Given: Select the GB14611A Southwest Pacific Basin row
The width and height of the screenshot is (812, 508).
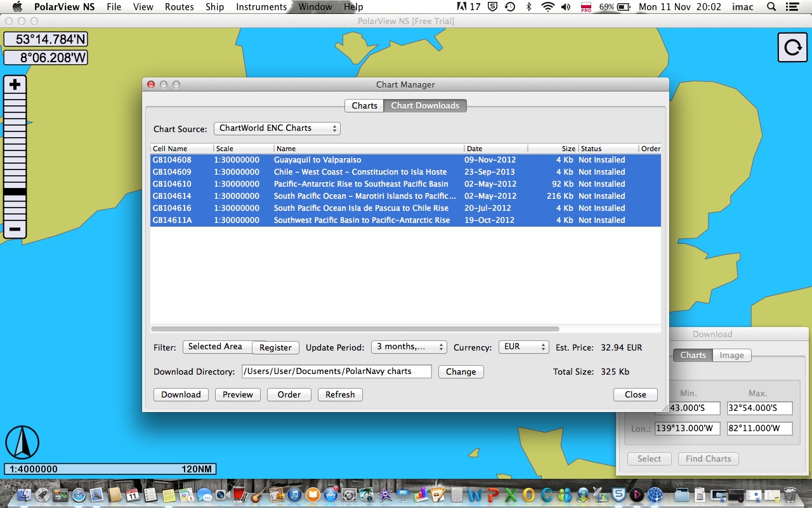Looking at the screenshot, I should [x=405, y=220].
